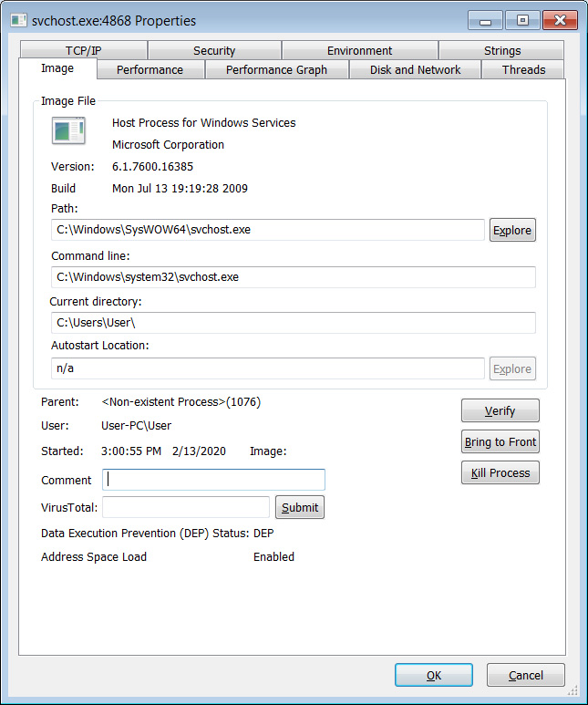Click the Command line field
Screen dimensions: 588x705
point(294,277)
